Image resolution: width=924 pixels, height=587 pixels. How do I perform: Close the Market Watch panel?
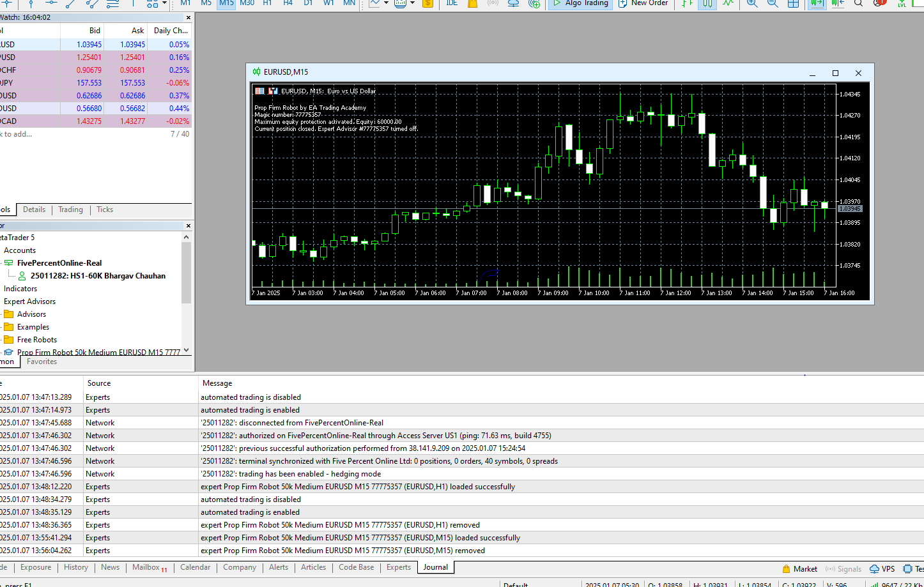click(x=188, y=17)
